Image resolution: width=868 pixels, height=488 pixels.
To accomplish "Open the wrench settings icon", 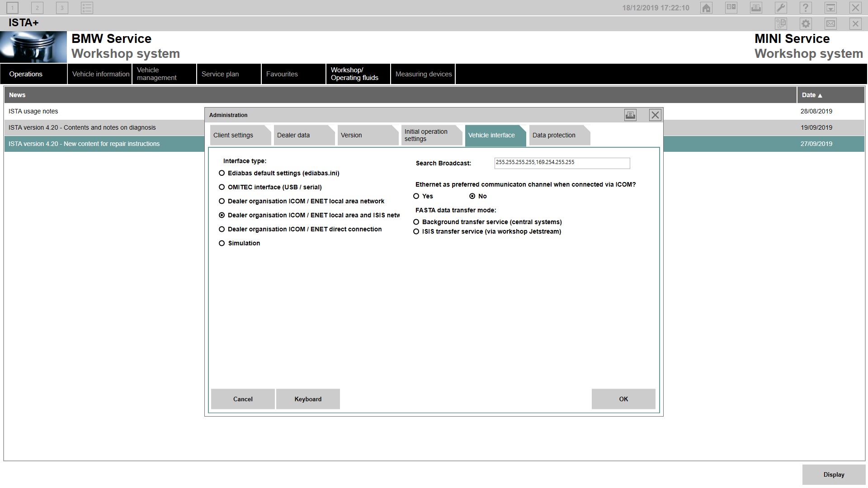I will (781, 8).
